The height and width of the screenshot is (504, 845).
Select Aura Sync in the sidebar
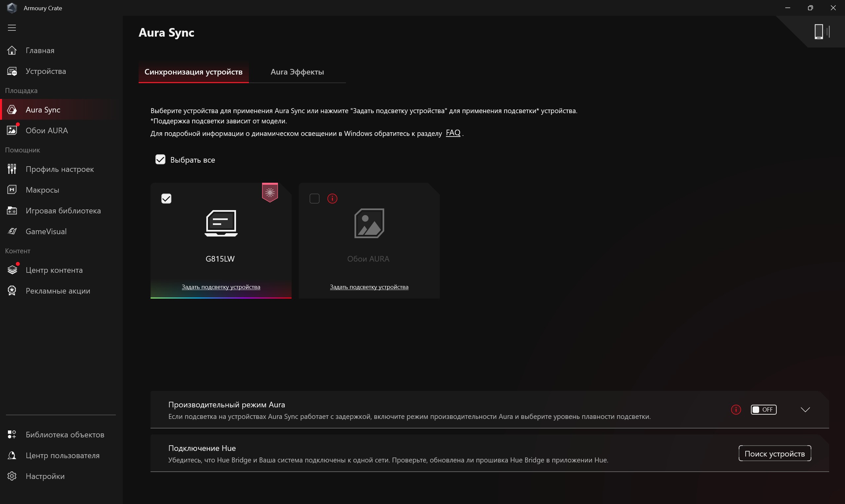[61, 110]
